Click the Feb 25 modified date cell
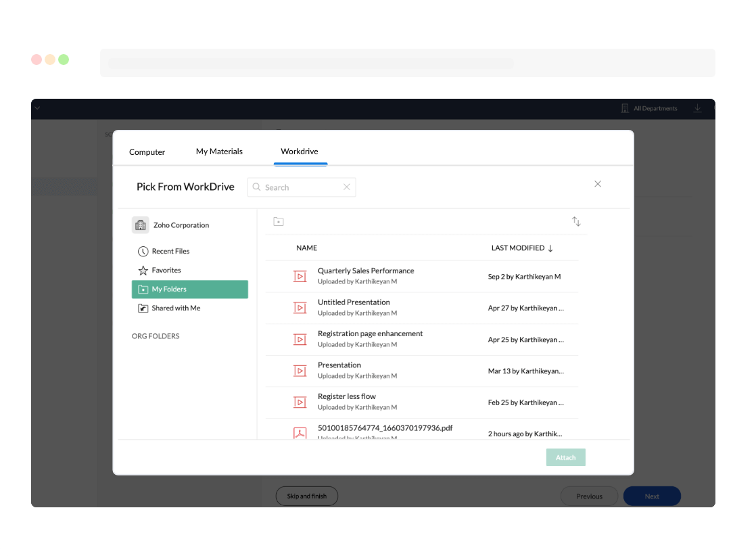 (x=525, y=402)
